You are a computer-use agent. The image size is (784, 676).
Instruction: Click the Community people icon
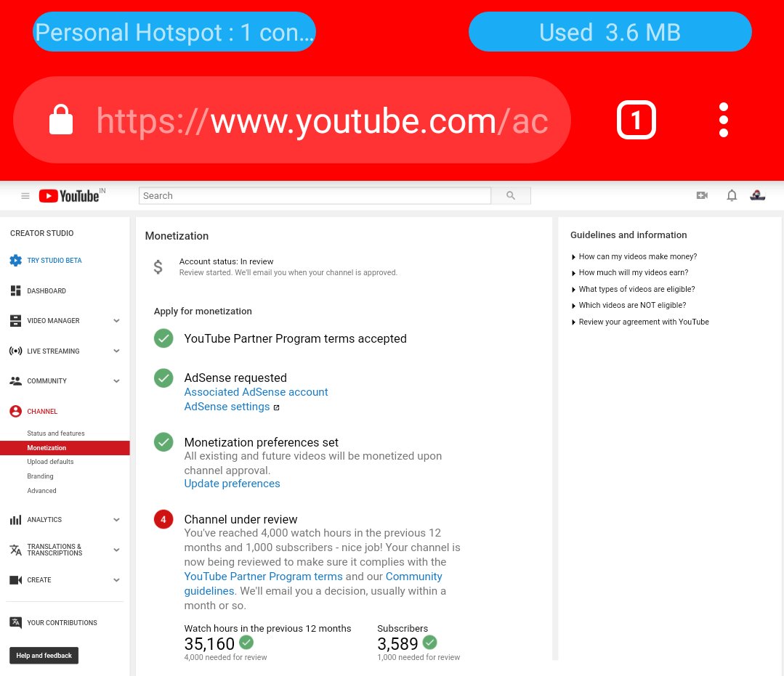click(15, 380)
